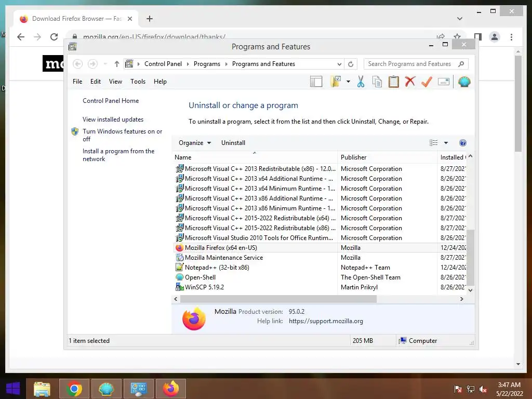Click the Copy toolbar icon
532x399 pixels.
tap(377, 82)
